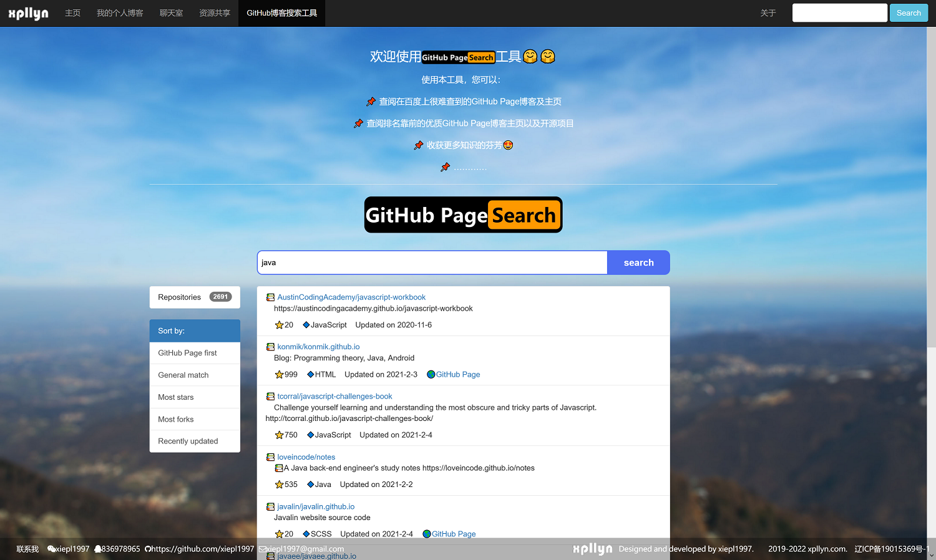
Task: Click JavaScript language diamond icon in javascript-workbook row
Action: tap(306, 325)
